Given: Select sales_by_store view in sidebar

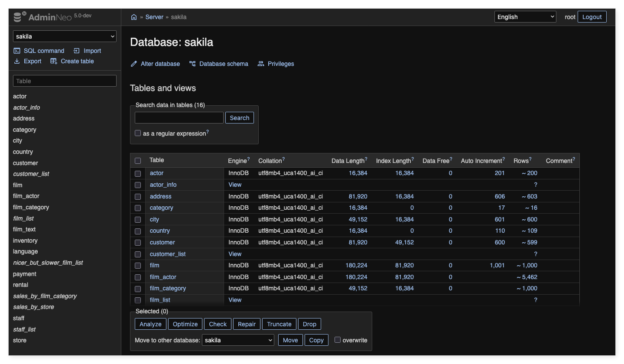Looking at the screenshot, I should point(33,307).
